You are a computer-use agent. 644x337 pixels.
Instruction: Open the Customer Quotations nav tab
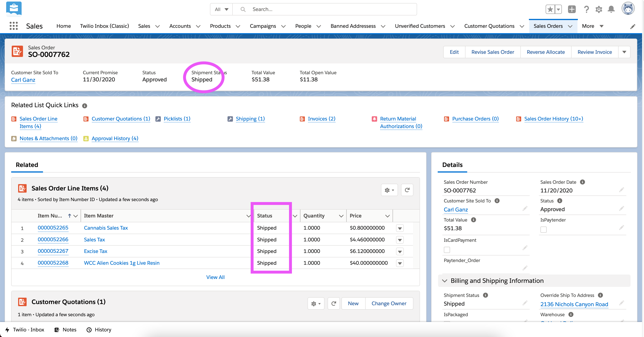pyautogui.click(x=489, y=26)
